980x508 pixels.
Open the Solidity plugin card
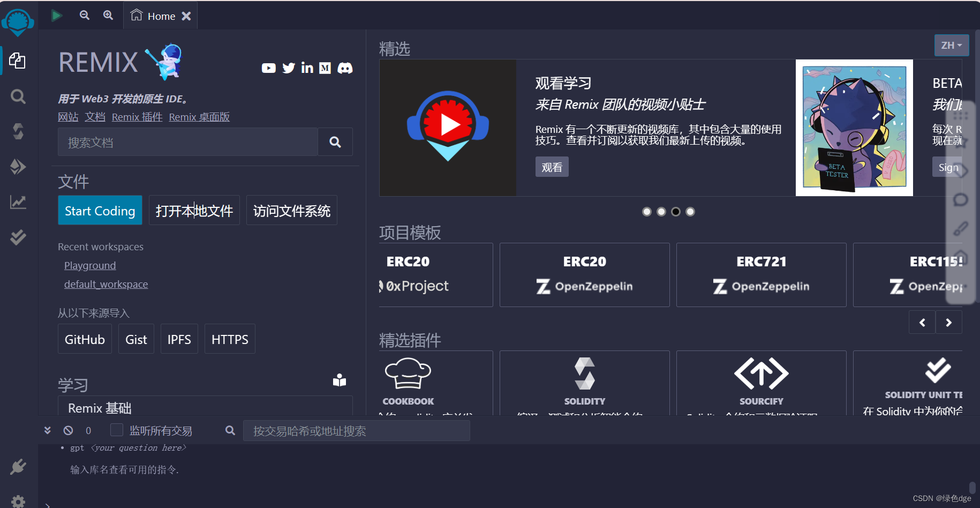(585, 383)
